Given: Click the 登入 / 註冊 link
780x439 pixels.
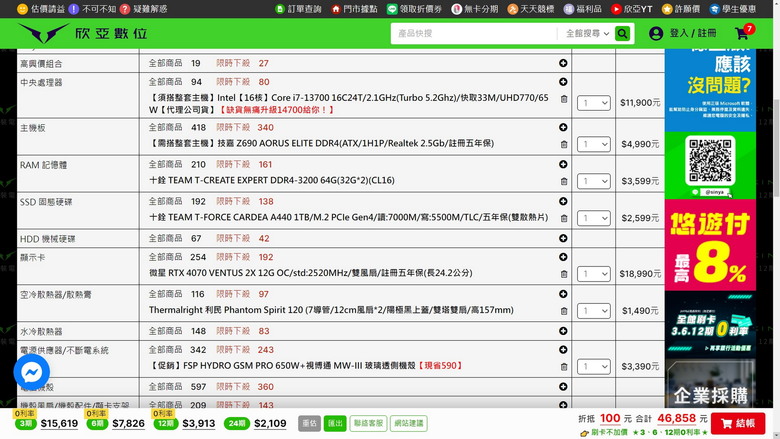Looking at the screenshot, I should (x=692, y=33).
